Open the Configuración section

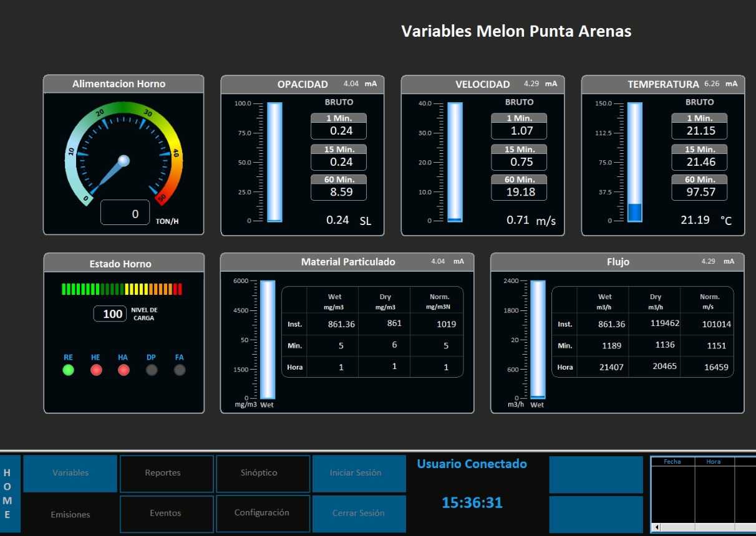point(263,514)
